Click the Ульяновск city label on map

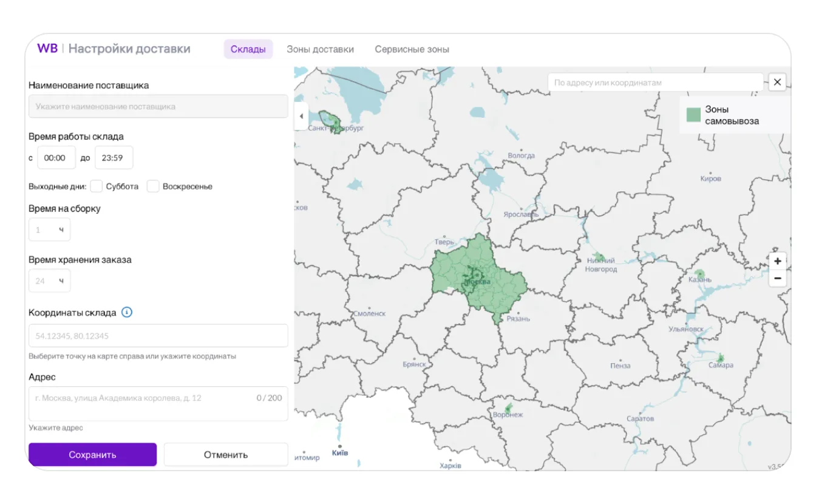coord(686,329)
